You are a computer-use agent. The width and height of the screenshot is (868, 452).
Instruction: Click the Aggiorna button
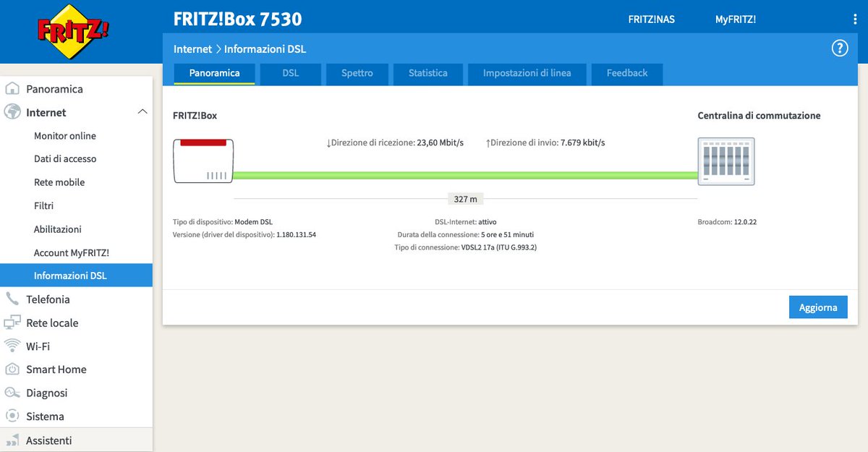click(818, 307)
